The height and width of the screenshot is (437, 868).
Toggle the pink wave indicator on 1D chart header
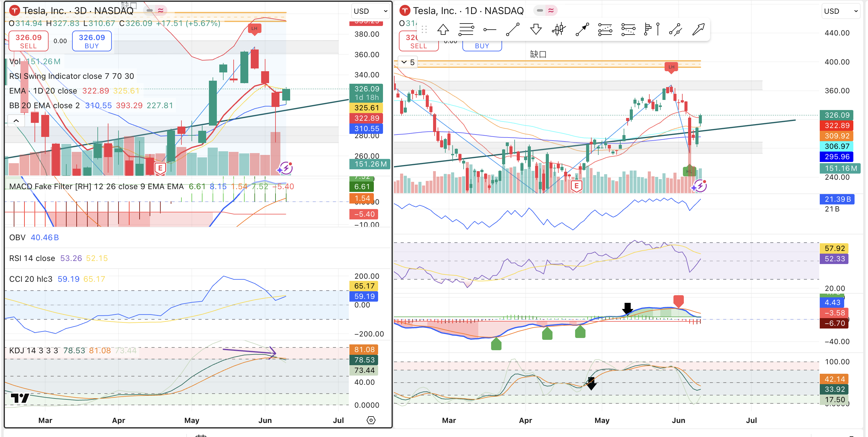[x=551, y=10]
